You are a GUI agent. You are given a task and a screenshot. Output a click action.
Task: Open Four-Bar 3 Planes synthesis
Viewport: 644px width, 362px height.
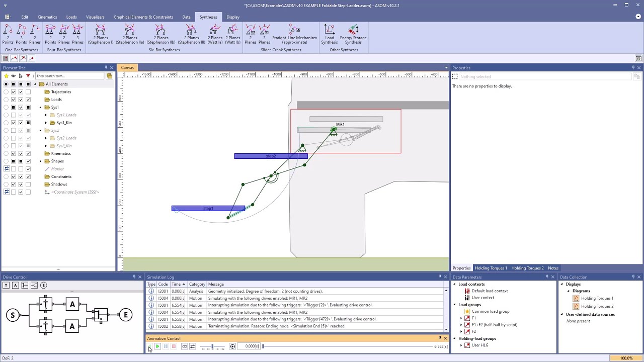(77, 34)
